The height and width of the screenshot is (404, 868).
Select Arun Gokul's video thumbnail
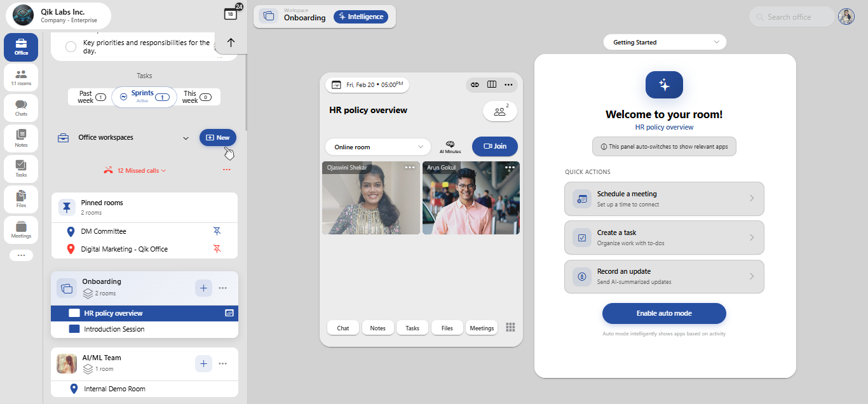[471, 198]
